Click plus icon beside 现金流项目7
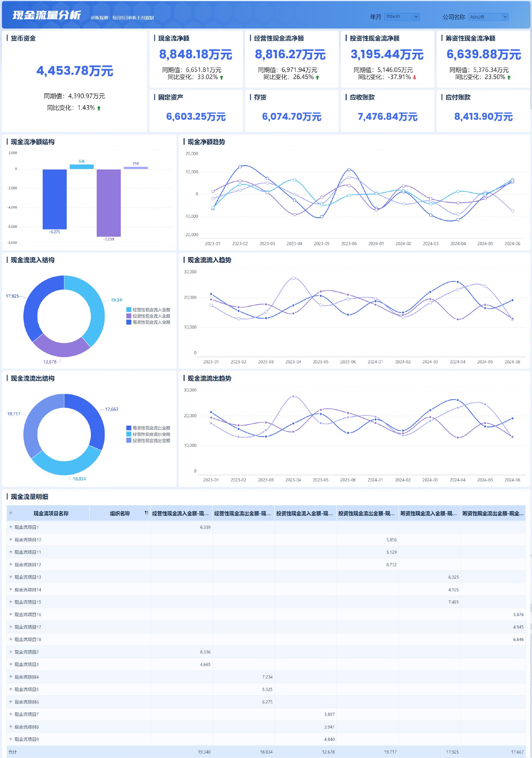The image size is (532, 758). coord(11,714)
